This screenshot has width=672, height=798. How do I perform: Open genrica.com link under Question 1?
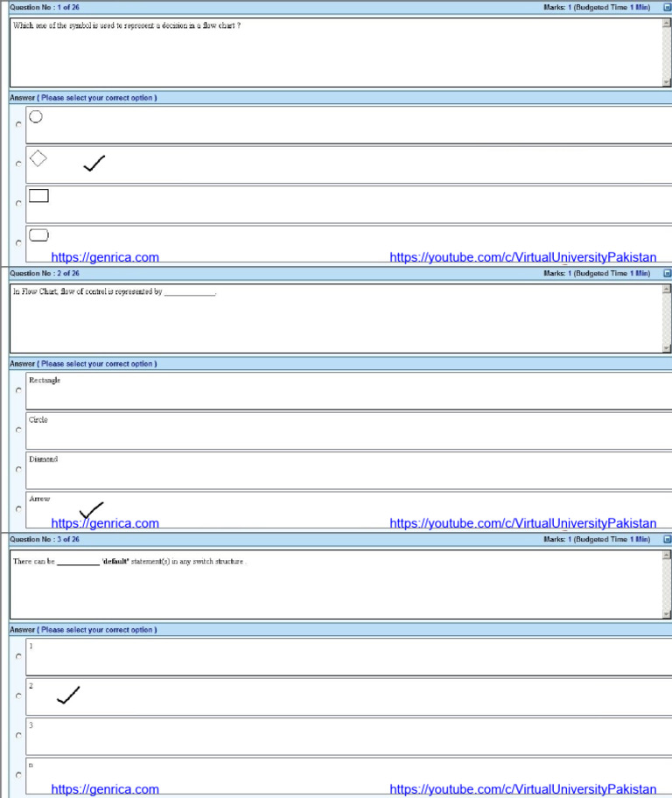click(105, 257)
